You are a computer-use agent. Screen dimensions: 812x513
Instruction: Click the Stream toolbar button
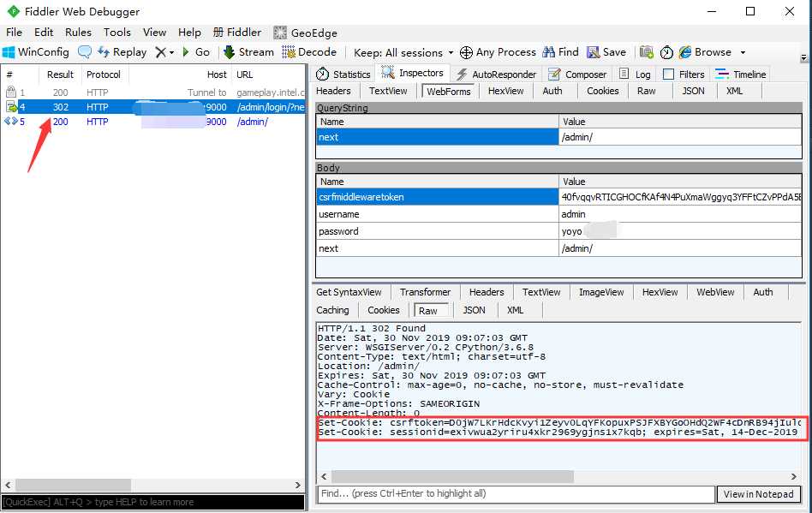[x=248, y=52]
